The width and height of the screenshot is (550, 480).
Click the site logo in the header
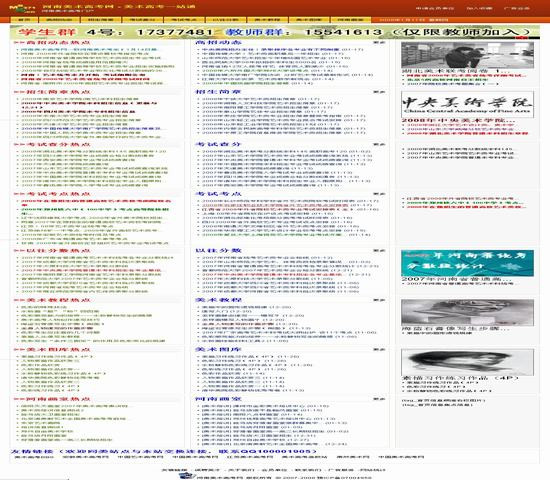click(x=22, y=8)
